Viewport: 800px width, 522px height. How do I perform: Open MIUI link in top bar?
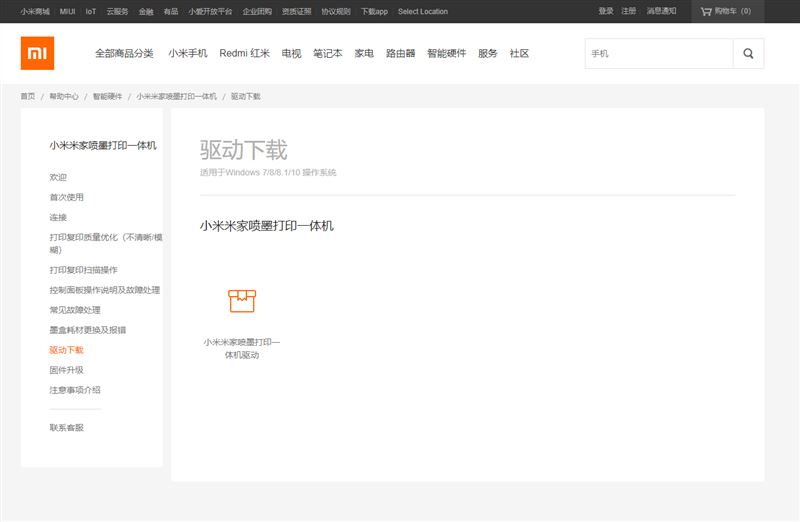[x=67, y=11]
